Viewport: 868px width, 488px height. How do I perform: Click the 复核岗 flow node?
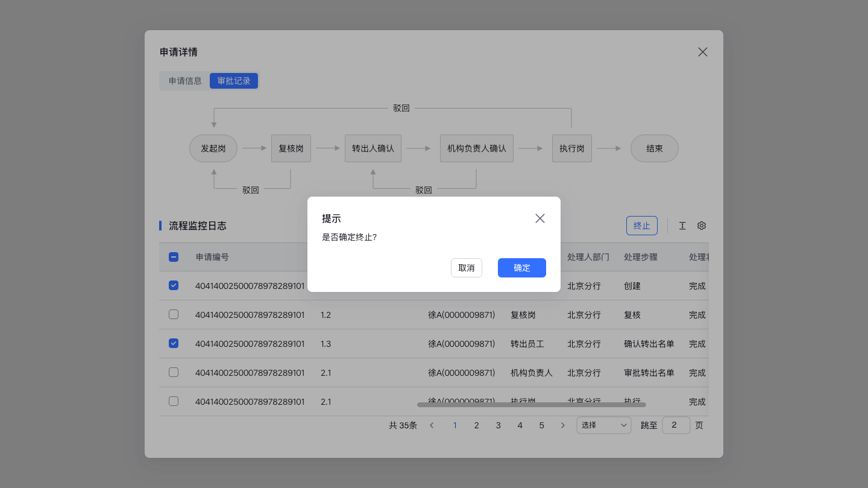(291, 148)
